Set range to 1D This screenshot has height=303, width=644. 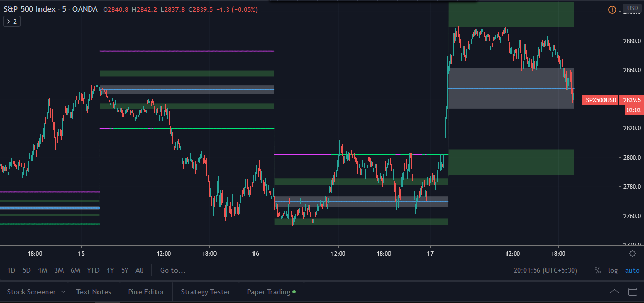click(11, 270)
